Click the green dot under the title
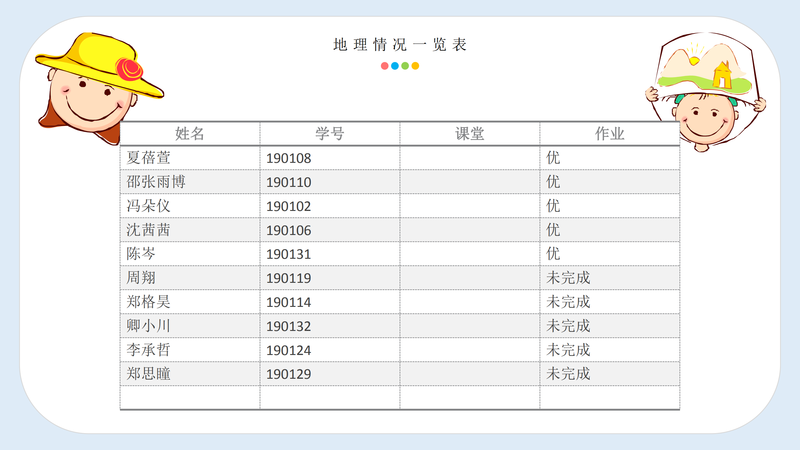 coord(405,66)
